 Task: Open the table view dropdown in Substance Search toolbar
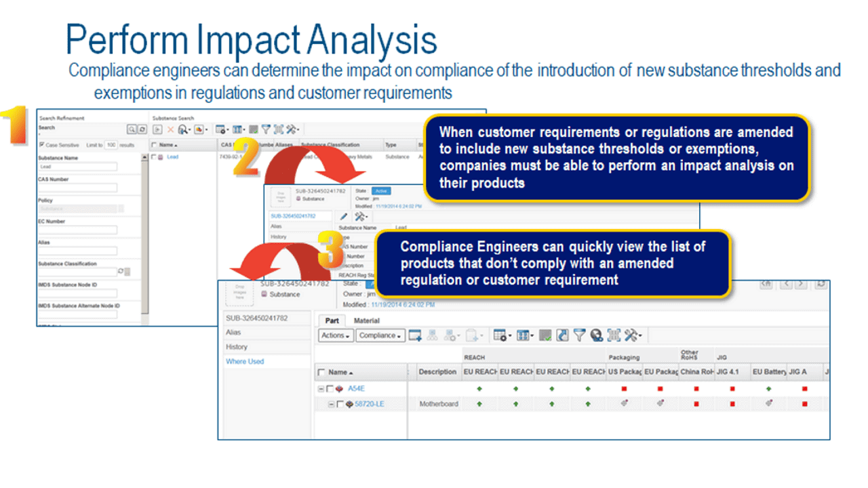[x=222, y=129]
